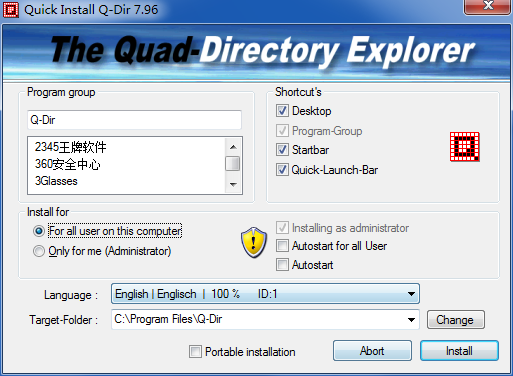Click the Change folder button
The height and width of the screenshot is (376, 513).
(x=456, y=320)
